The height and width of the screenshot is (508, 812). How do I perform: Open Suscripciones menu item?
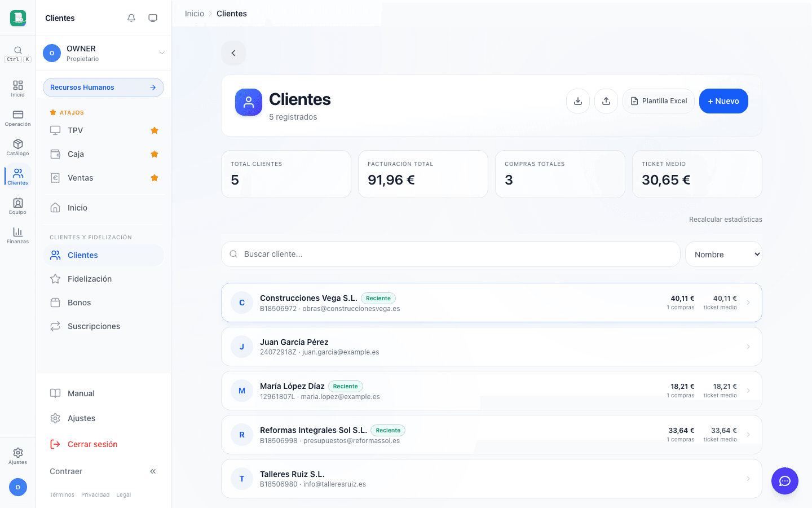pos(104,326)
